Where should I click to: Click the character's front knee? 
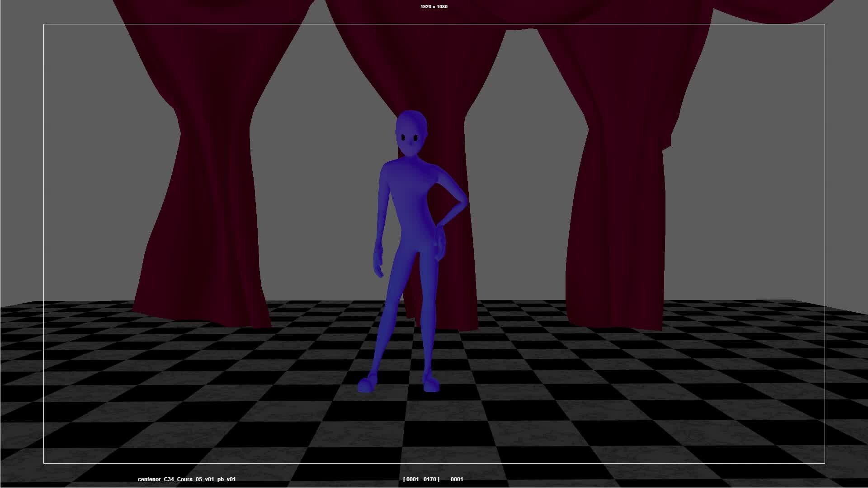[392, 307]
